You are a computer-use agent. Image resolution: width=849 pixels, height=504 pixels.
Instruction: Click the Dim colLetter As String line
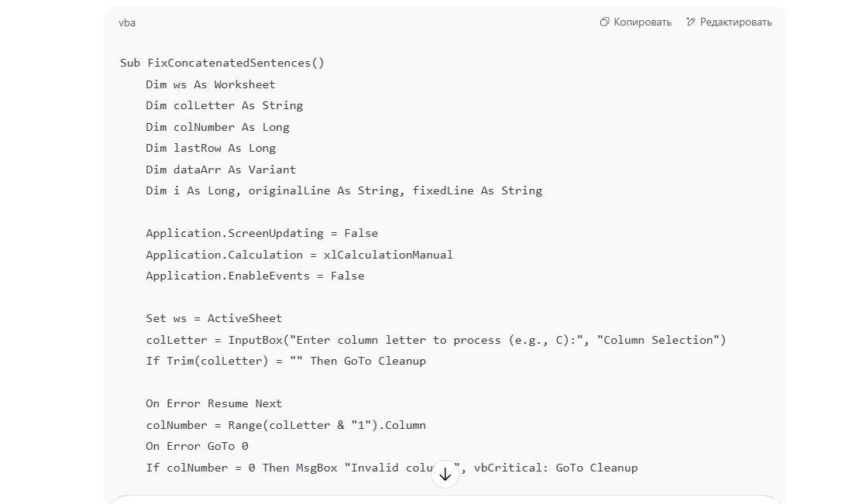pos(224,105)
